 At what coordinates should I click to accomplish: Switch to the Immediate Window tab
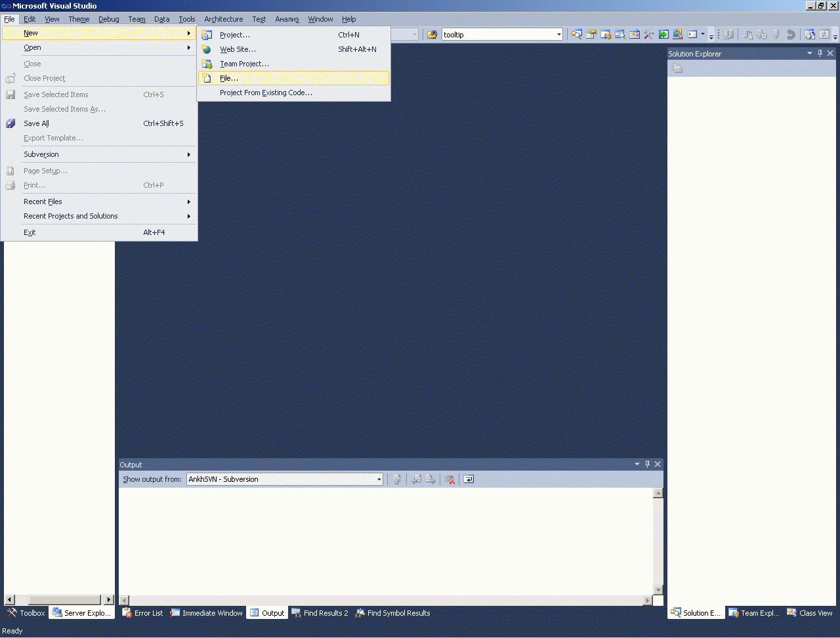click(x=206, y=613)
